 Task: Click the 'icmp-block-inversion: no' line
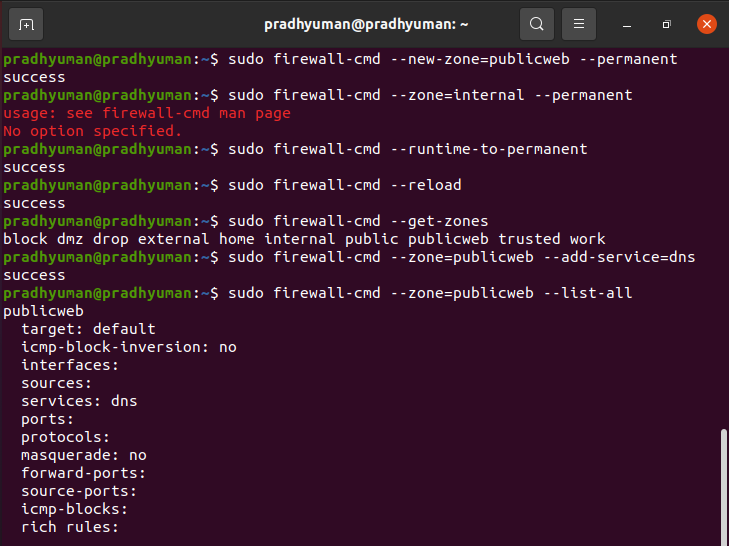pos(129,347)
